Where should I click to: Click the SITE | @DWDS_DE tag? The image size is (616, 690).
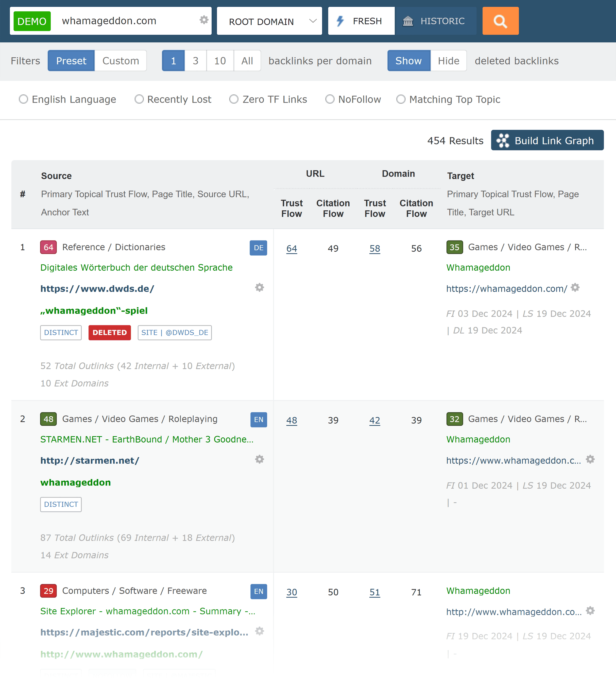pos(175,332)
